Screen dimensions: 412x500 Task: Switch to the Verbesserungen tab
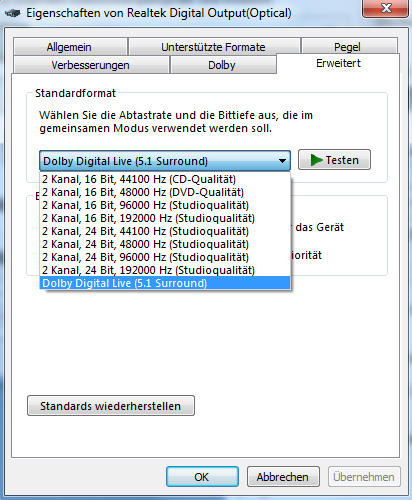point(91,65)
